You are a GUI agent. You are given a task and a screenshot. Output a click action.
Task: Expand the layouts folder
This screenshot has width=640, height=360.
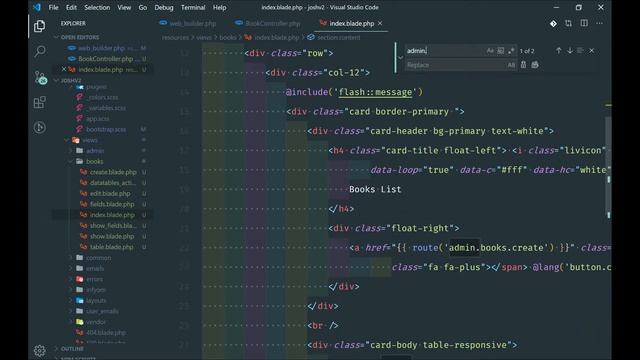coord(71,300)
